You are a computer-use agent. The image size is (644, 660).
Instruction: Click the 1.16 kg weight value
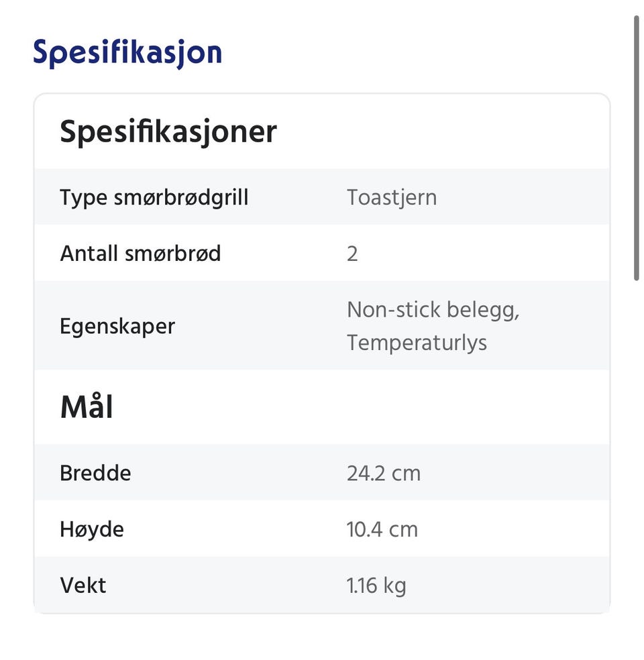376,586
